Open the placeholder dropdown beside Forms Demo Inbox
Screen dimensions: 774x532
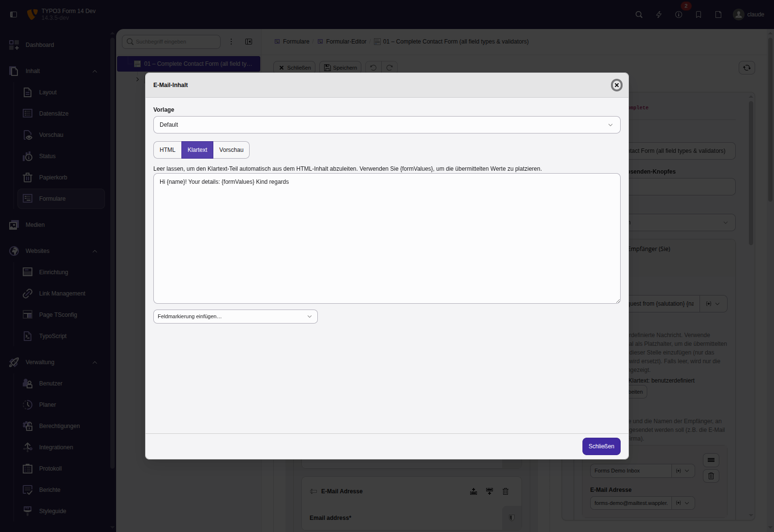pyautogui.click(x=683, y=471)
